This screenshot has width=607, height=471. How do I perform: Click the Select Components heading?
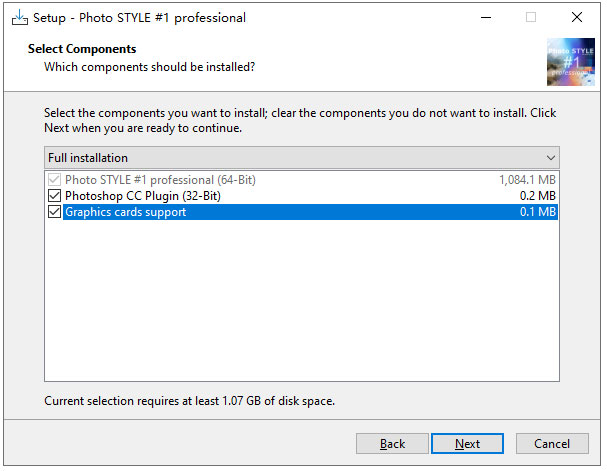coord(82,49)
